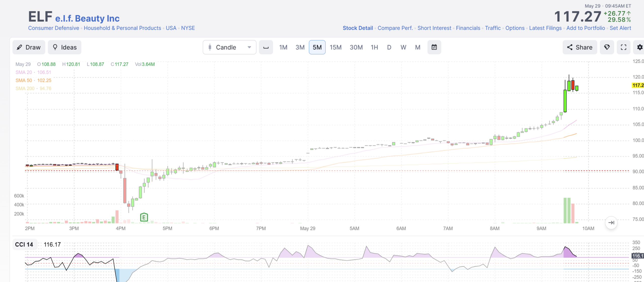
Task: Open chart Ideas with lightbulb icon
Action: [64, 47]
